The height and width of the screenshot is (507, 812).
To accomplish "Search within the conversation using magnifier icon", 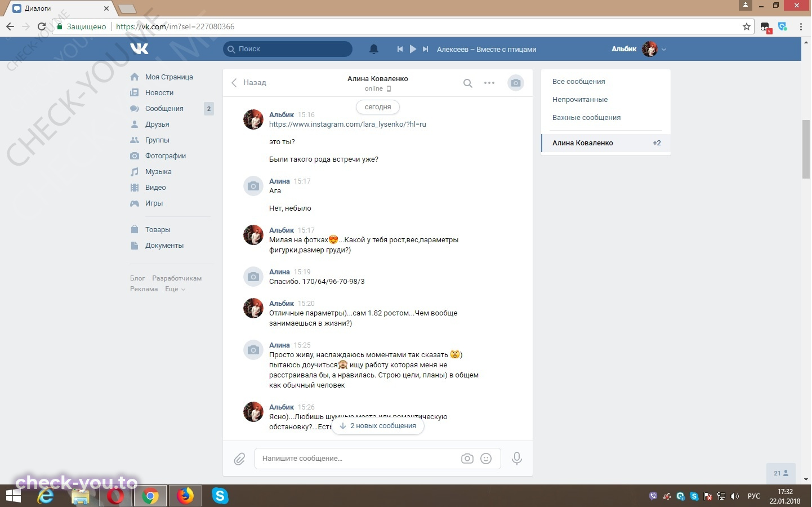I will [x=468, y=83].
